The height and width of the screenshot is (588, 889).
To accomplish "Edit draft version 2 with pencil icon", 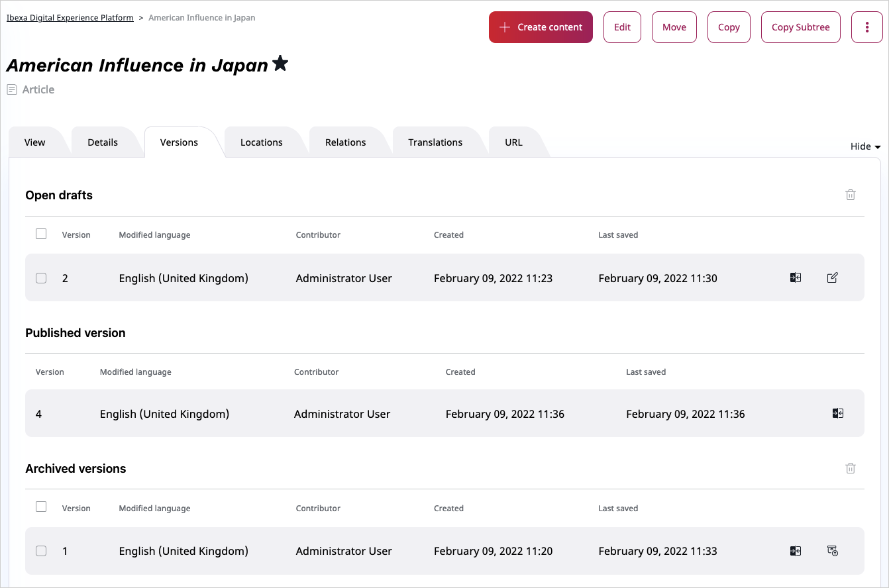I will (x=833, y=277).
